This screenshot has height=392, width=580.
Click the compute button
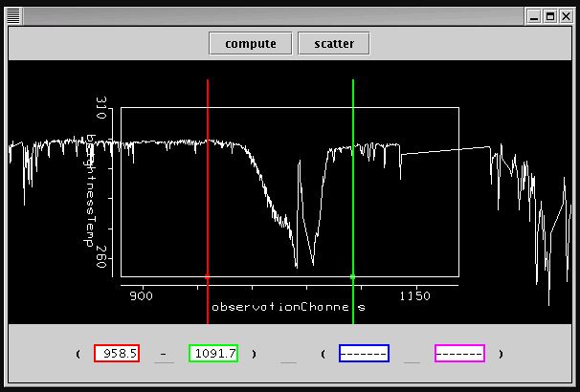[x=251, y=44]
